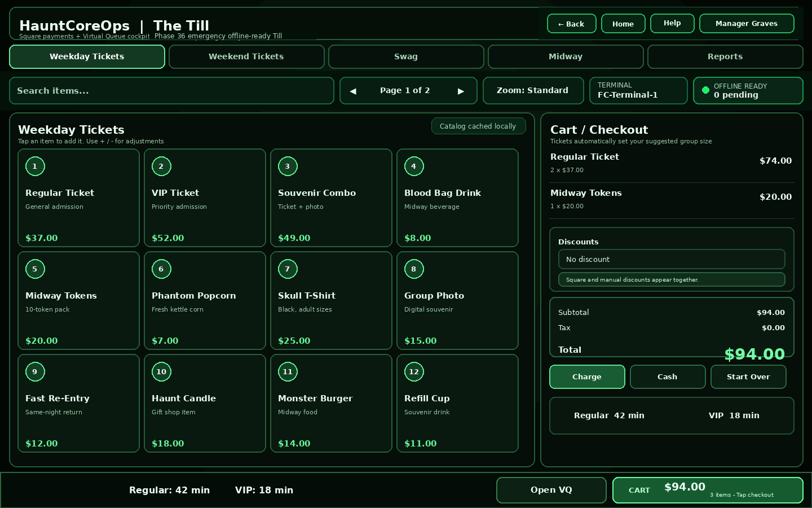This screenshot has height=508, width=812.
Task: Open the Weekend Tickets tab
Action: tap(246, 56)
